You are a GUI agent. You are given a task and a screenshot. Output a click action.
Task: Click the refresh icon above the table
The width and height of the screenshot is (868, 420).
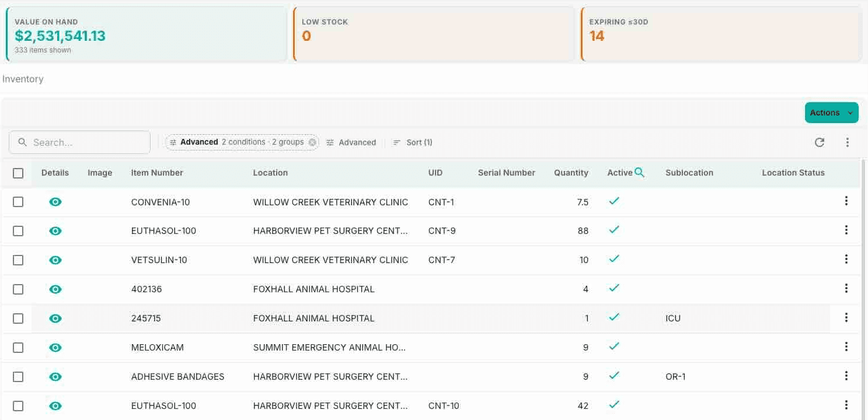point(820,142)
